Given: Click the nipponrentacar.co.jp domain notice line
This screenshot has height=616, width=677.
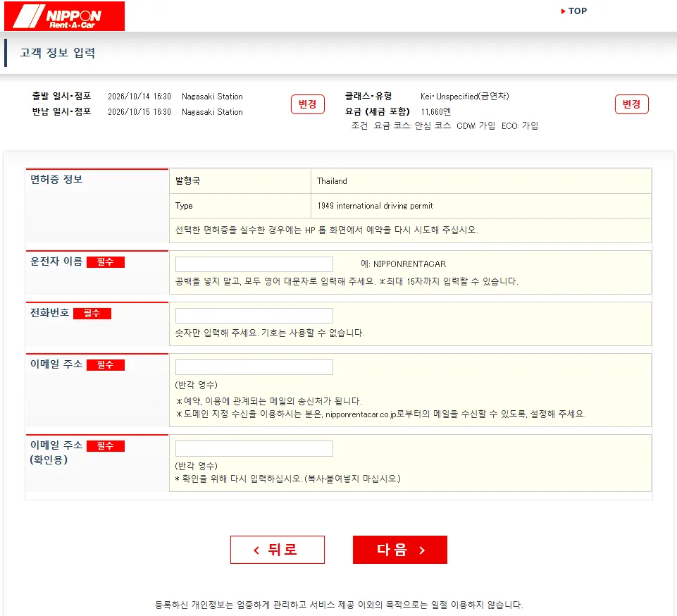Looking at the screenshot, I should point(381,414).
